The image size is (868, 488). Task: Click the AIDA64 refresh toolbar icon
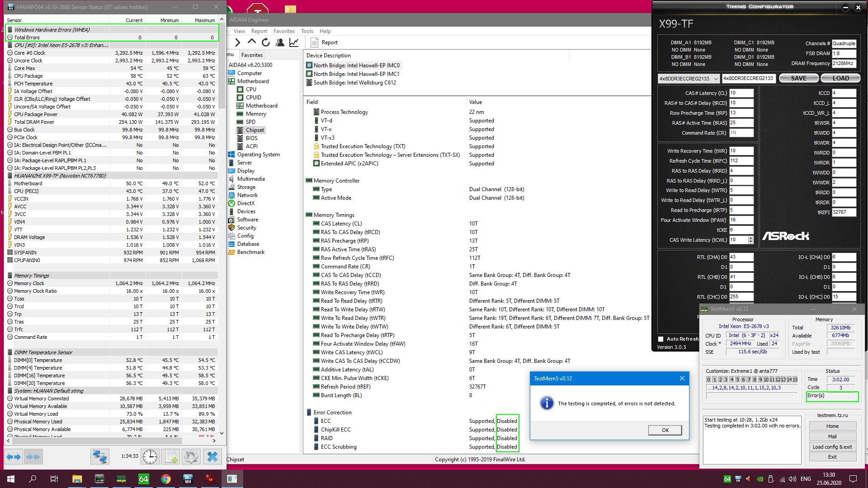(x=266, y=42)
